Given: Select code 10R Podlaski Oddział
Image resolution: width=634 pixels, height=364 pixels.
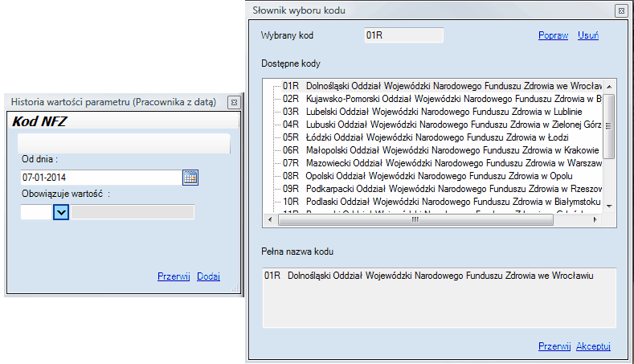Looking at the screenshot, I should click(x=441, y=202).
